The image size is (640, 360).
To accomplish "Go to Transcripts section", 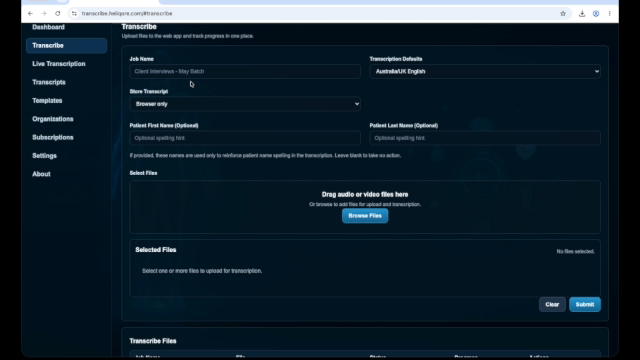I will [49, 82].
